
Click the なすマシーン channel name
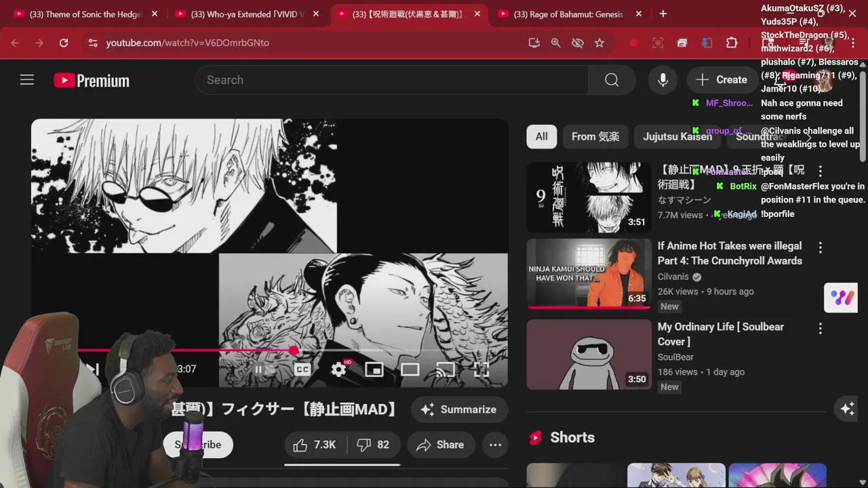click(684, 200)
